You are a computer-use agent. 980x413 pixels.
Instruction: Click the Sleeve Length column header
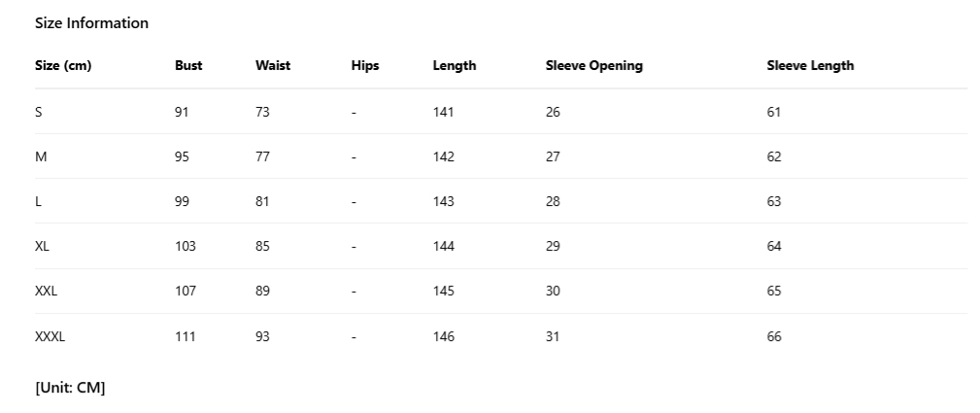point(810,66)
